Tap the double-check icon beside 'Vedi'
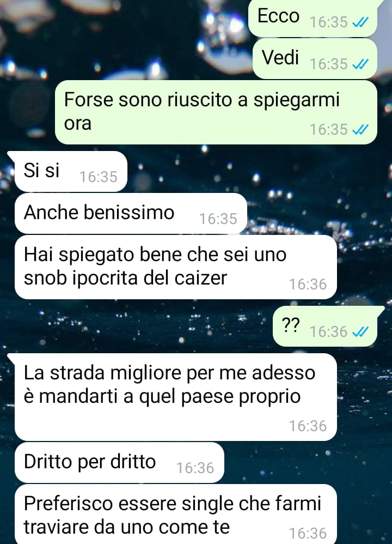 [x=360, y=64]
